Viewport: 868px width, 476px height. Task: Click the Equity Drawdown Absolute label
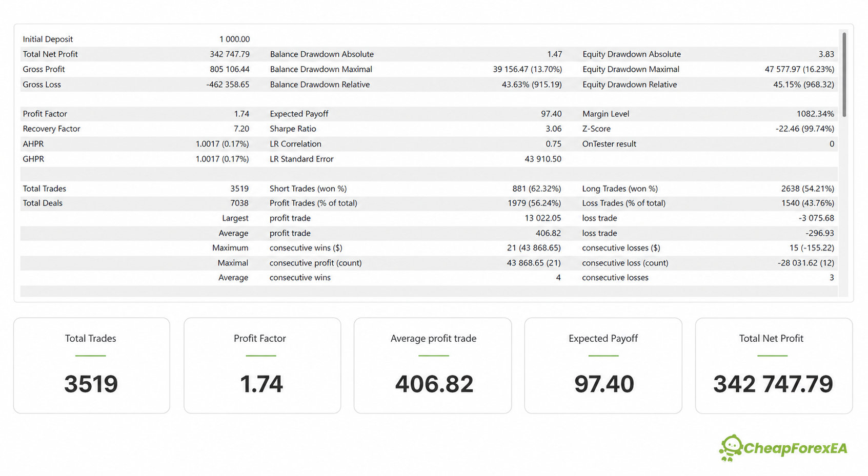(x=632, y=54)
